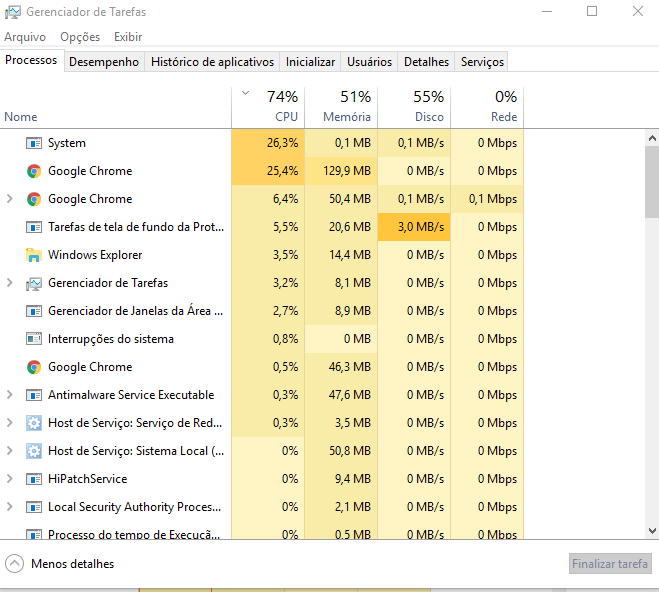The image size is (659, 592).
Task: Click the Host de Serviço: Serviço de Rede gear icon
Action: click(34, 423)
